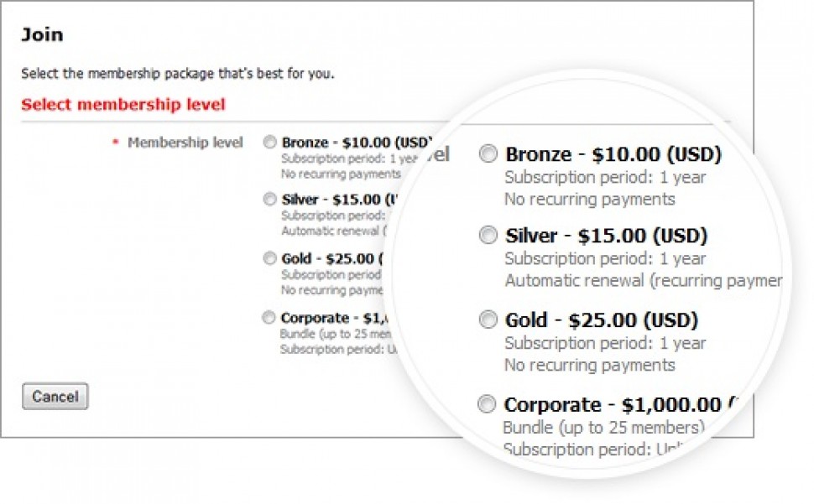Click the magnified 'Bronze - $10.00 (USD)' label
The height and width of the screenshot is (504, 814).
tap(613, 154)
